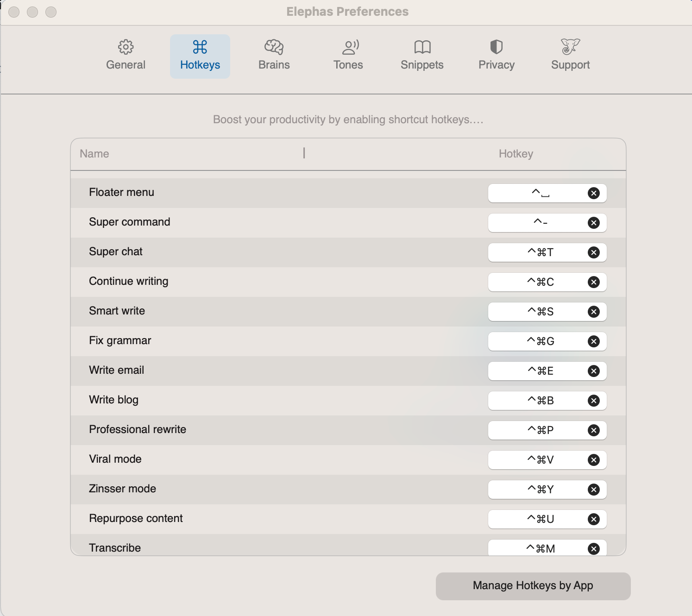Click the Manage Hotkeys by App button
Screen dimensions: 692x616
(533, 586)
